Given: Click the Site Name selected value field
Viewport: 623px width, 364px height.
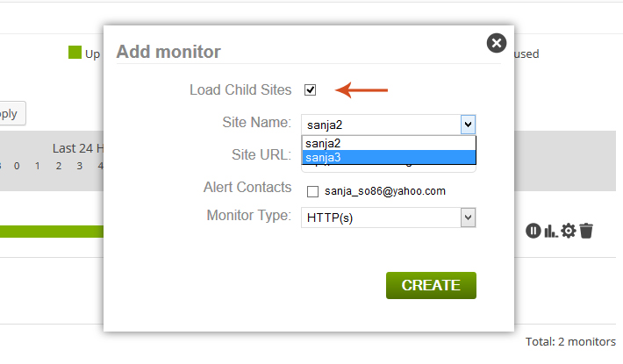Looking at the screenshot, I should coord(382,125).
